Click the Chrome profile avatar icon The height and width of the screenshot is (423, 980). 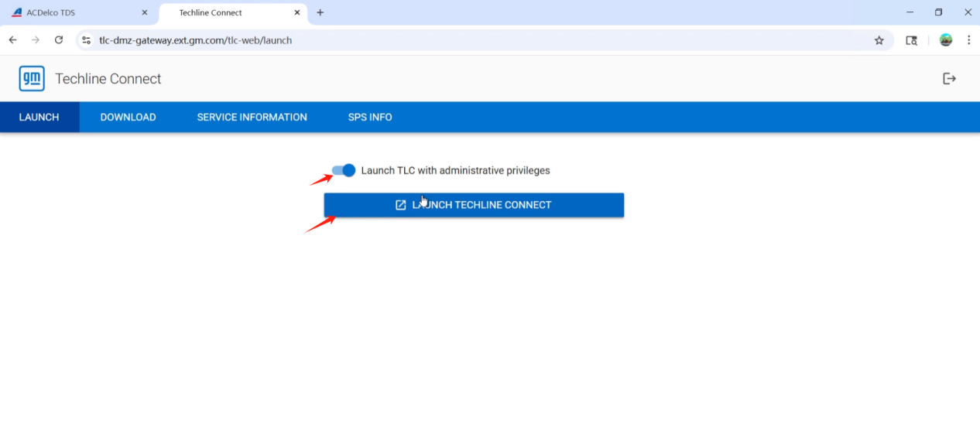pyautogui.click(x=945, y=40)
